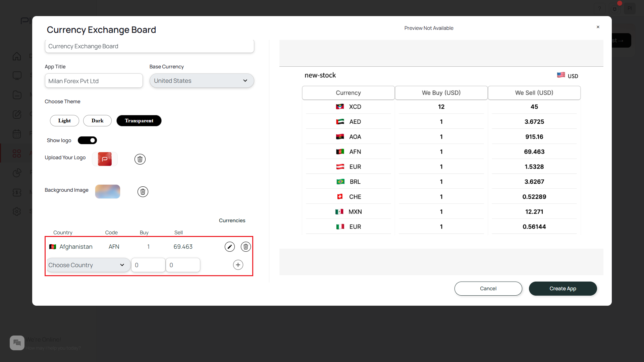Click the pencil edit icon for Afghanistan
644x362 pixels.
(x=229, y=247)
